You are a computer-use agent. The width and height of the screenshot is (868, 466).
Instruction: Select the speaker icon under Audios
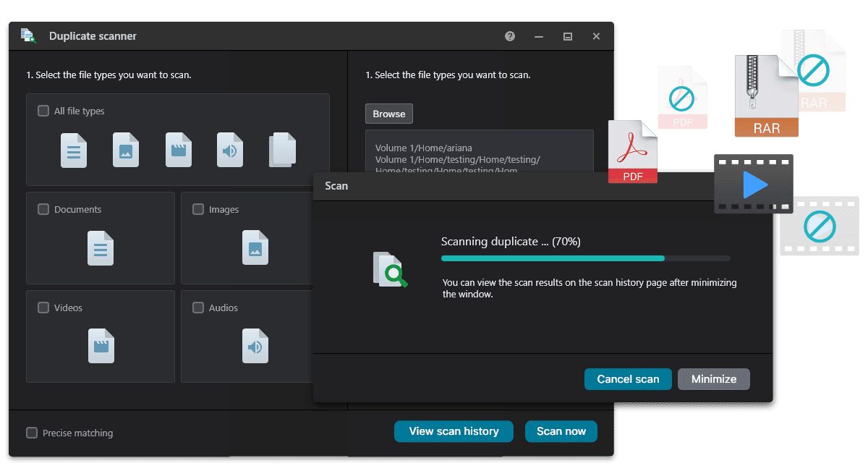click(255, 346)
